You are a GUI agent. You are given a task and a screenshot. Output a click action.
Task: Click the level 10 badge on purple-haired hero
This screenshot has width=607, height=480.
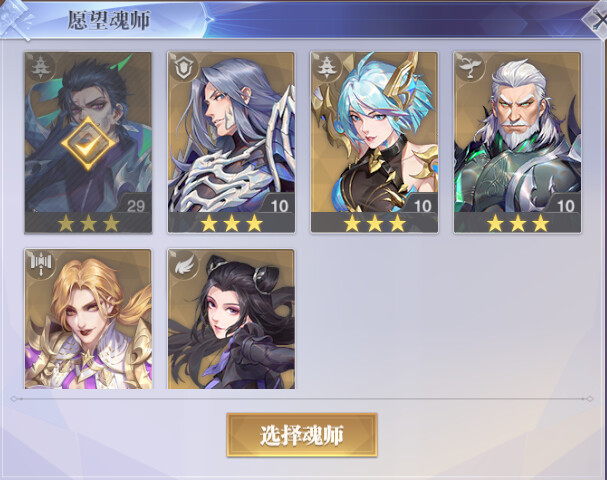point(279,205)
